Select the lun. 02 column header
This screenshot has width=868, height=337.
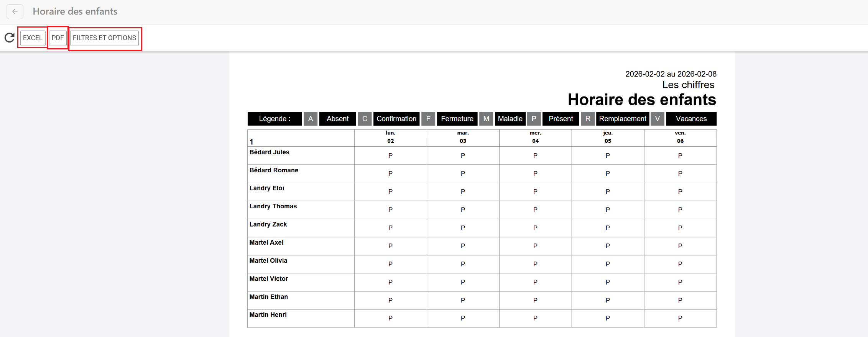click(390, 137)
